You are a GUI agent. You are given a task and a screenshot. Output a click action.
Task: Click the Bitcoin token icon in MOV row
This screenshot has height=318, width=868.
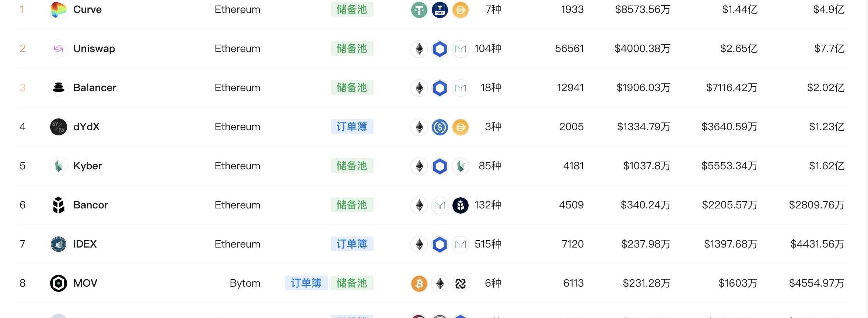click(x=419, y=284)
